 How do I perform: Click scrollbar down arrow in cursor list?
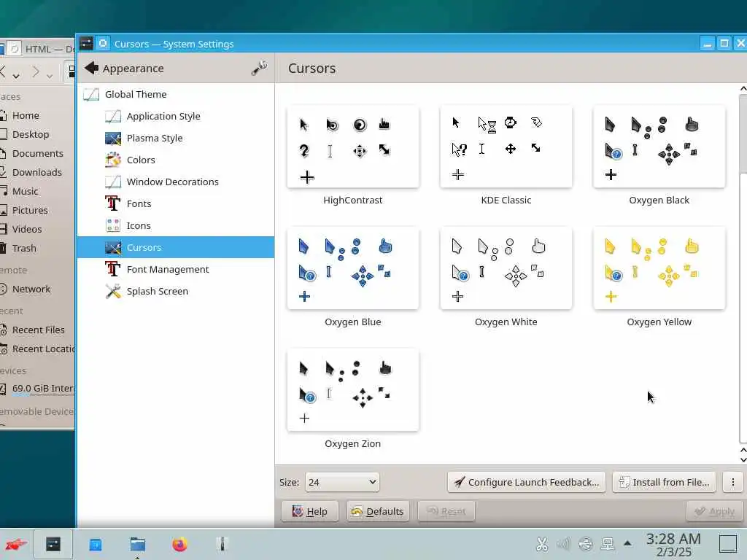(x=743, y=459)
